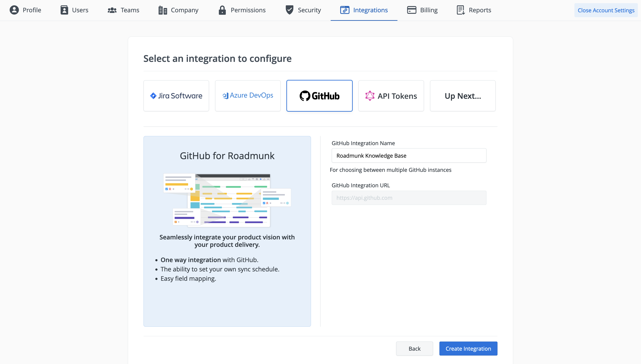Click the Integrations link icon

(345, 10)
